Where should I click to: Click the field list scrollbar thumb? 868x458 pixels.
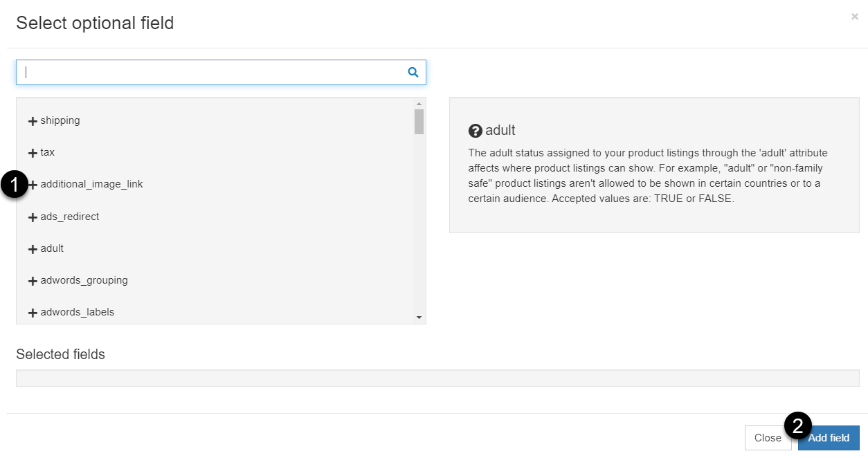[x=419, y=121]
